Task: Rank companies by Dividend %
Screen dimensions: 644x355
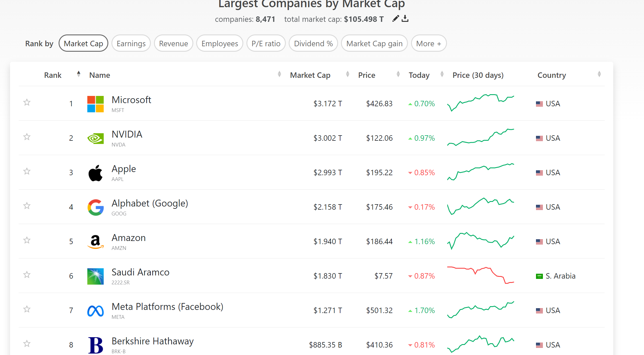Action: click(x=313, y=43)
